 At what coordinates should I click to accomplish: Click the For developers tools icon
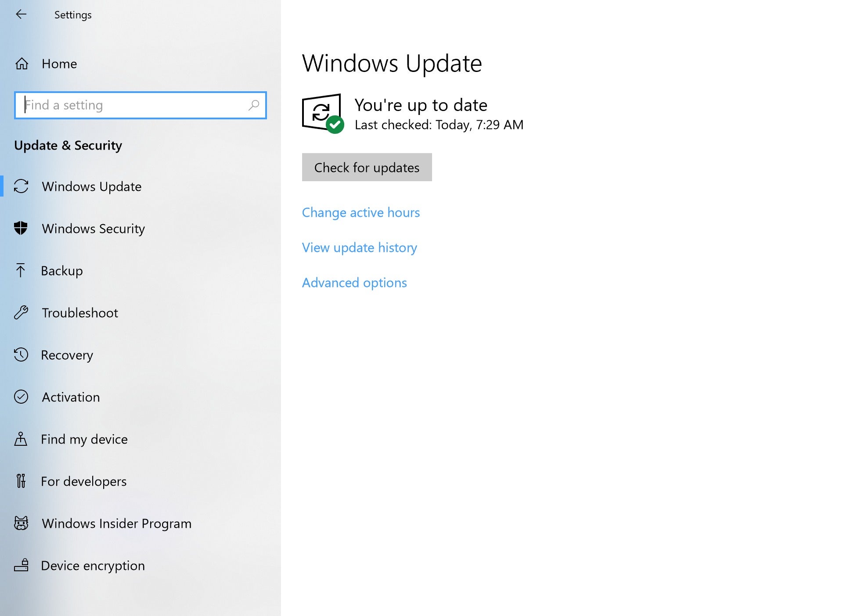(x=21, y=480)
